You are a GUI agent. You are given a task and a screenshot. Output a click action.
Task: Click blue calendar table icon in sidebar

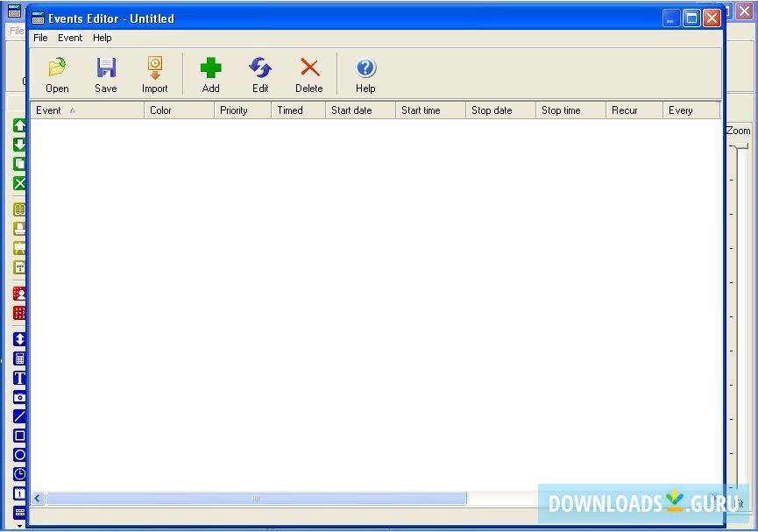[19, 358]
